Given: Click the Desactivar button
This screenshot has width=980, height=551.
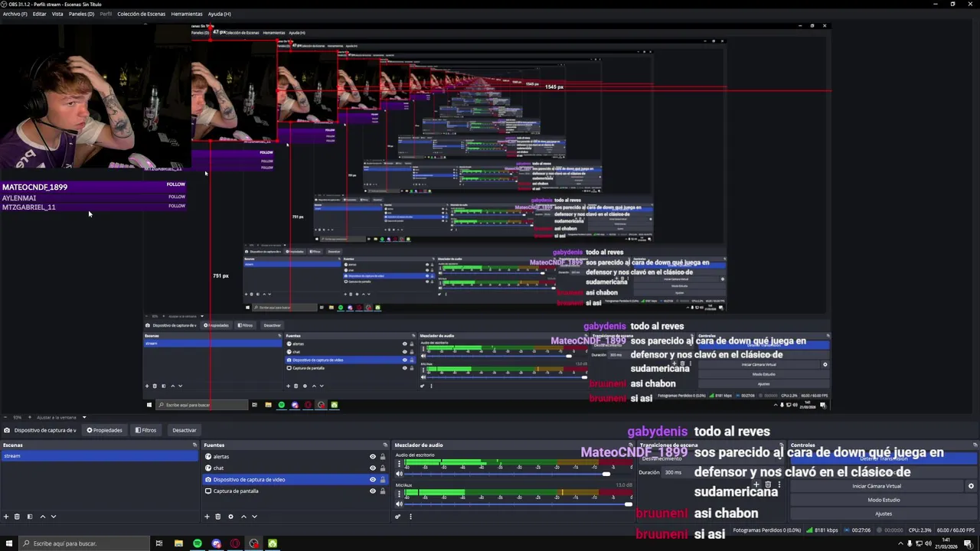Looking at the screenshot, I should [x=184, y=430].
